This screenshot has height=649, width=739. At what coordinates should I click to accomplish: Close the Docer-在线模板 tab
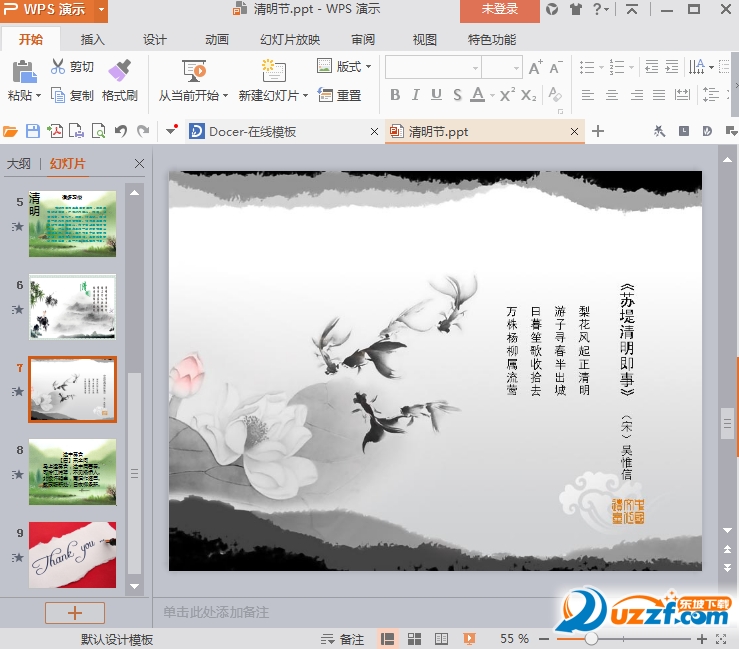click(374, 131)
